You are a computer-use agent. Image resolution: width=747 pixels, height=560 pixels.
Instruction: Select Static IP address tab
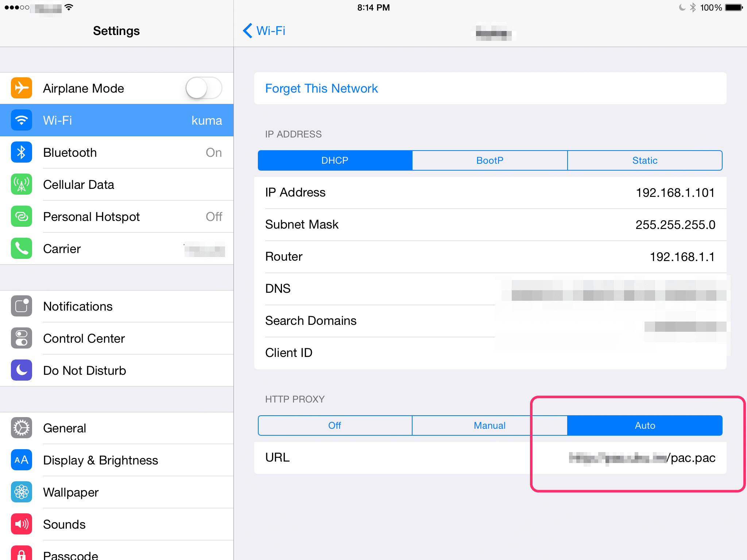pos(645,160)
